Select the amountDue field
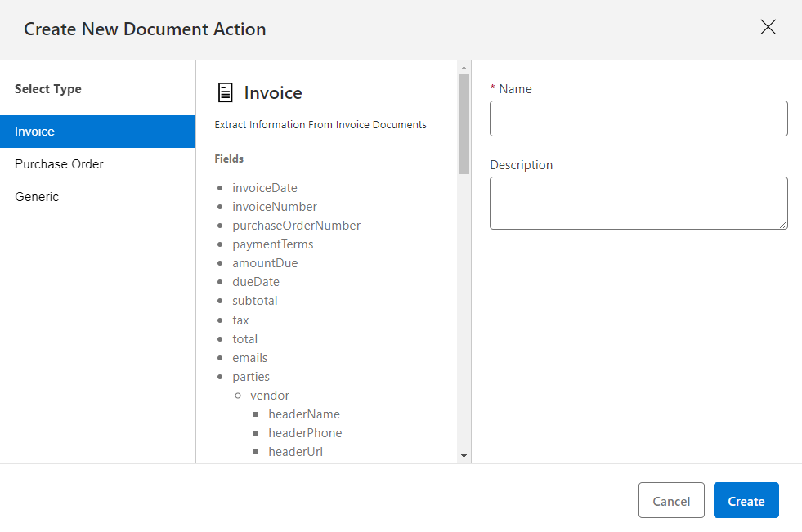Screen dimensions: 802x532 click(264, 262)
